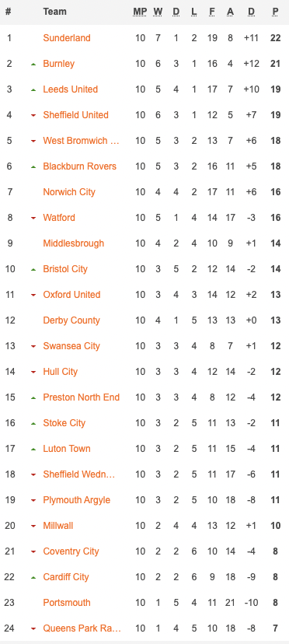Click the red down arrow beside Sheffield United
This screenshot has width=289, height=644.
pos(33,115)
